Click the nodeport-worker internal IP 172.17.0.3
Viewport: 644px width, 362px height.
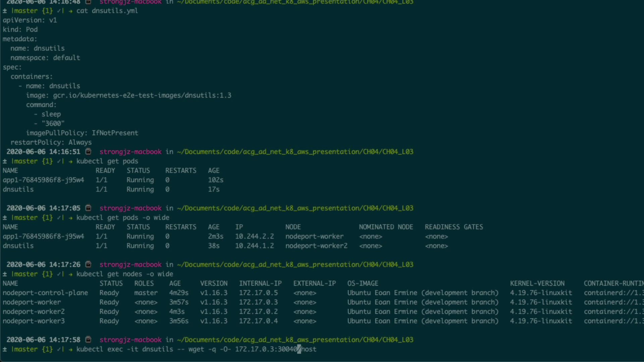point(258,302)
